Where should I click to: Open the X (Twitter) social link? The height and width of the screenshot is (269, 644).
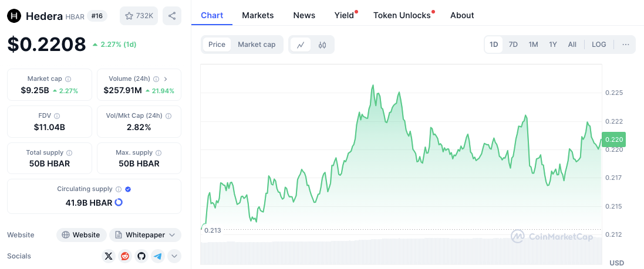(109, 256)
